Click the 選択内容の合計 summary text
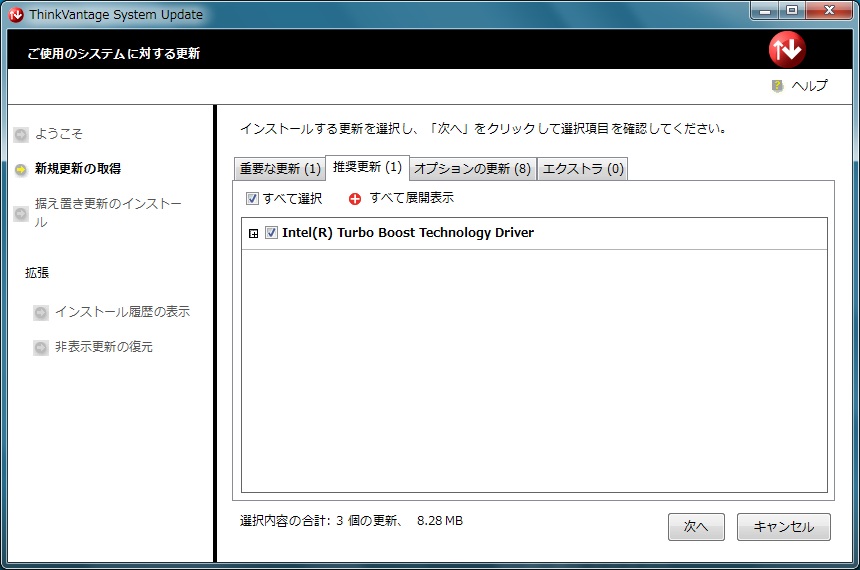 click(351, 521)
